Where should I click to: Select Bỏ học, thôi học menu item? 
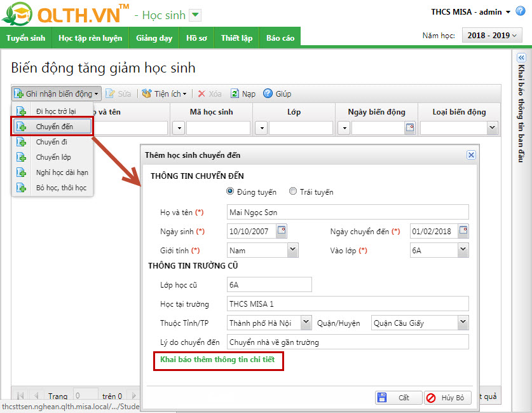(x=53, y=188)
